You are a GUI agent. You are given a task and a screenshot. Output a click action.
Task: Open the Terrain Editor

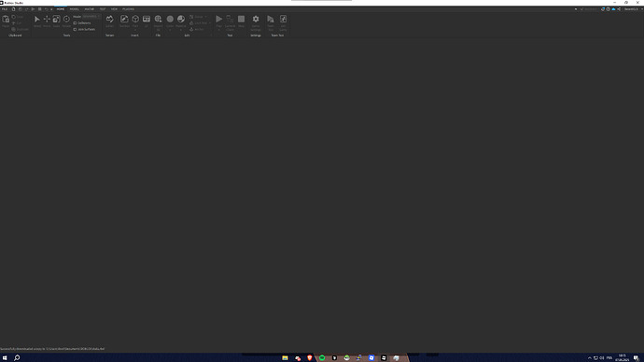click(x=109, y=21)
